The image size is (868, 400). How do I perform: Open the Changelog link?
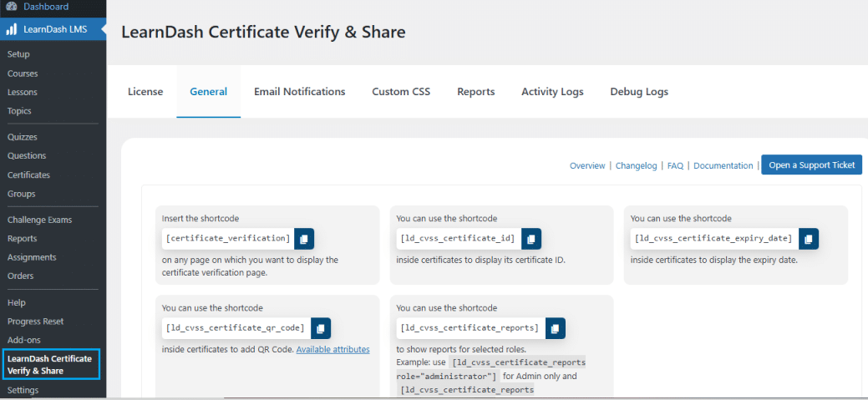click(x=636, y=165)
